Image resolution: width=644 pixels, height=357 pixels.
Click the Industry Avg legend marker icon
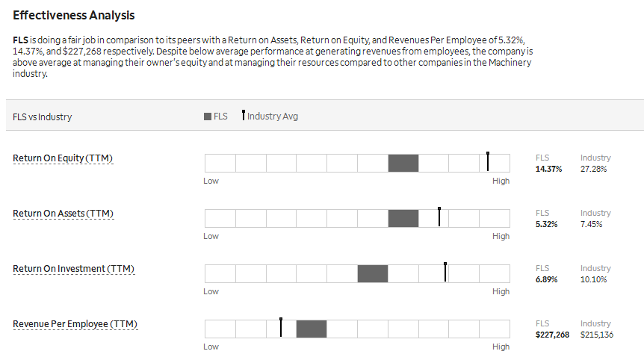pyautogui.click(x=243, y=116)
